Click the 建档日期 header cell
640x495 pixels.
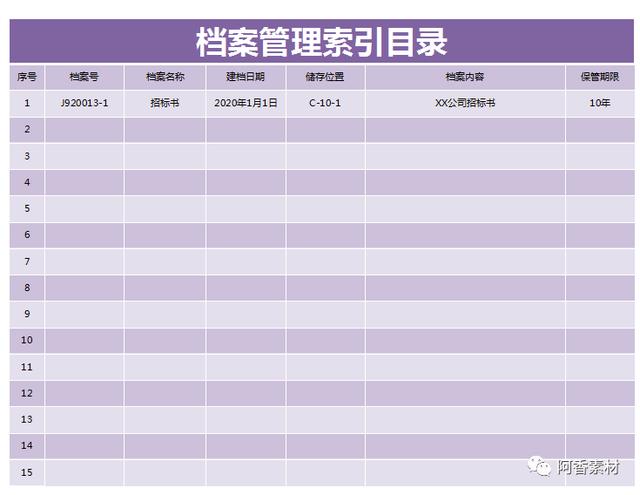coord(246,77)
